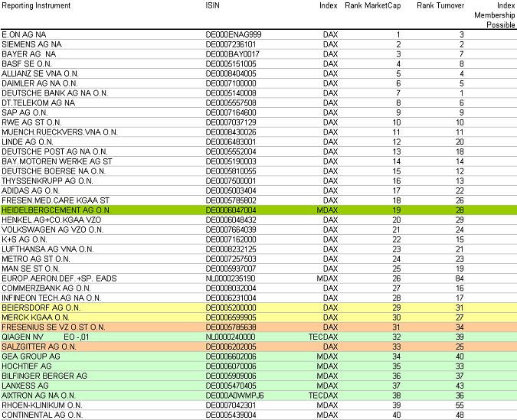The height and width of the screenshot is (420, 517).
Task: Select DEUTSCHE BOERSE NA O.N. cell
Action: coord(54,171)
